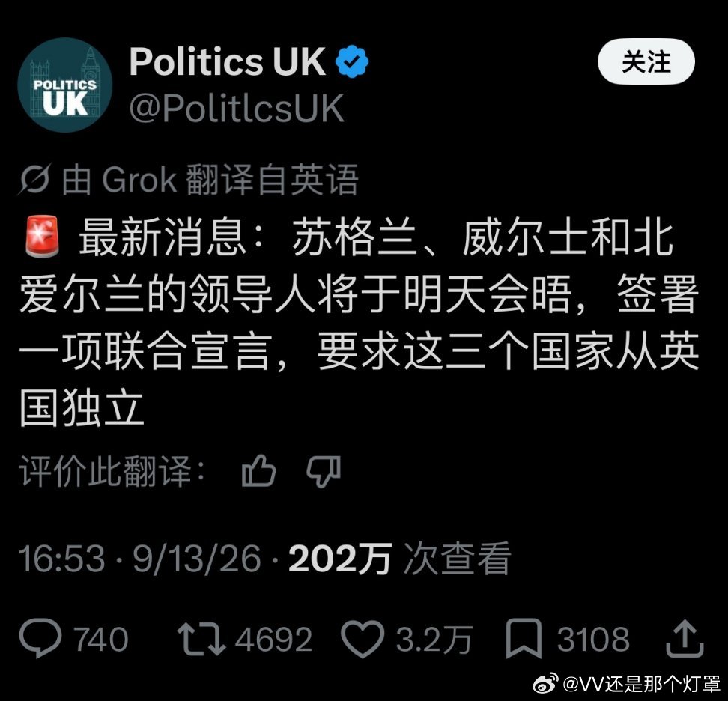Click the Weibo watermark @VV还是那个灯罩
Viewport: 728px width, 701px height.
tap(627, 683)
